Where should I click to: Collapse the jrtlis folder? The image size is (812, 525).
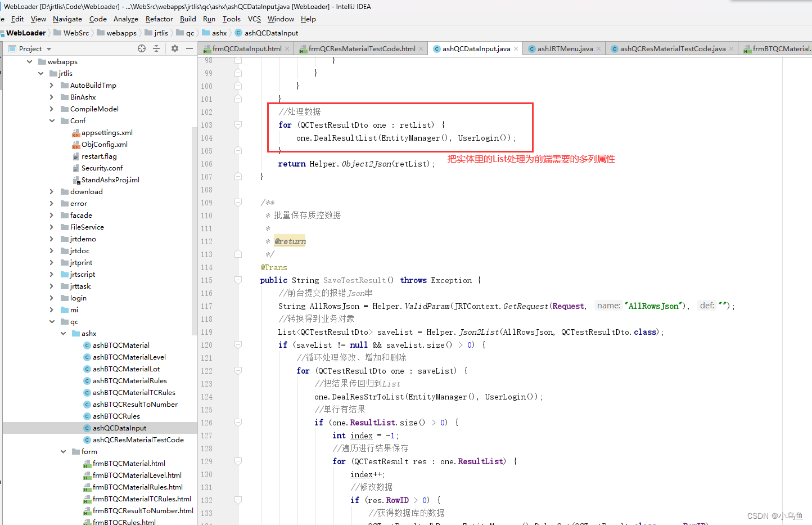(x=40, y=73)
